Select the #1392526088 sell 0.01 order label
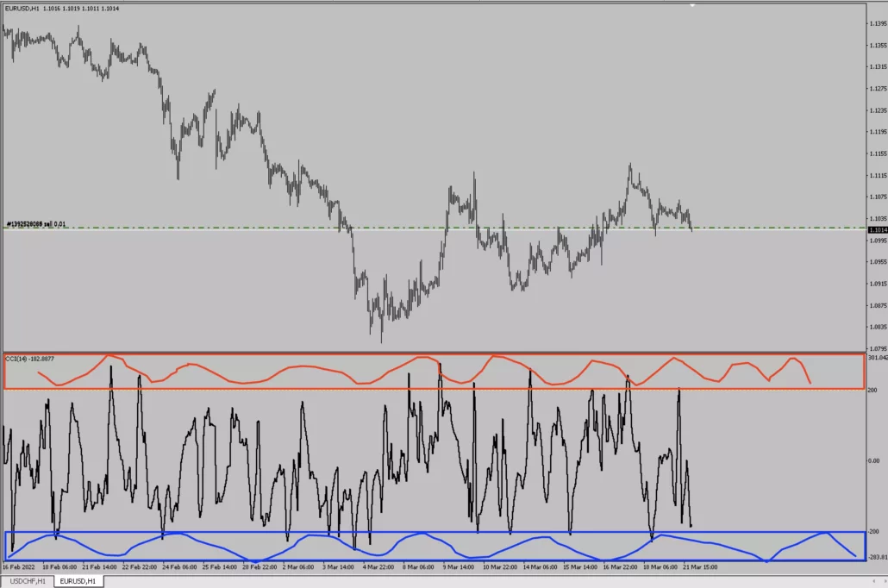The image size is (888, 588). [35, 224]
